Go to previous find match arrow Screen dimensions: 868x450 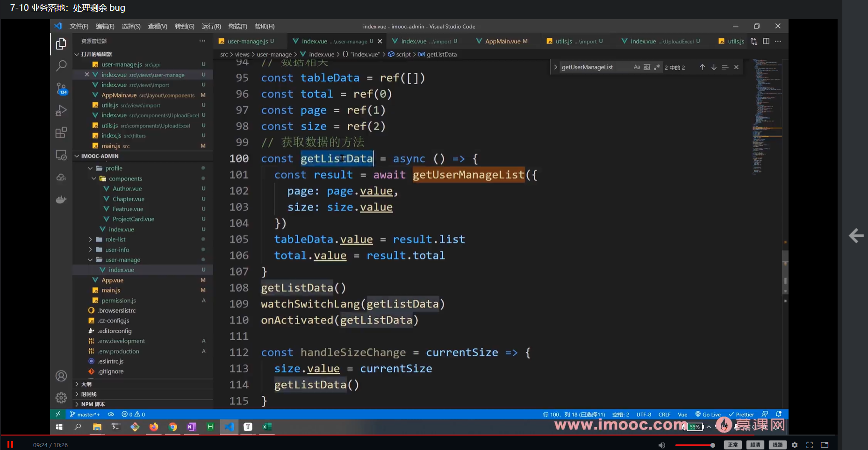pyautogui.click(x=702, y=67)
